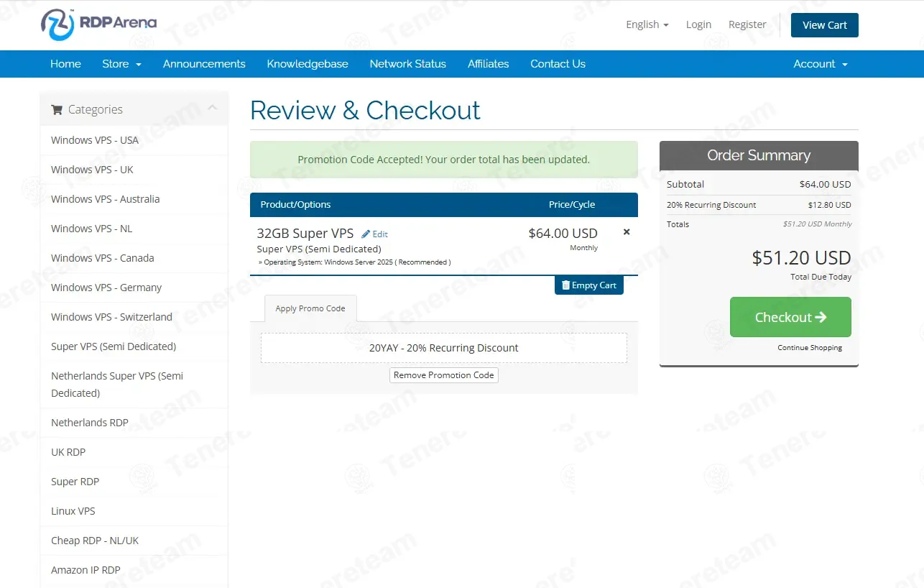Click the $51.20 USD total due amount
Viewport: 924px width, 588px height.
(801, 258)
